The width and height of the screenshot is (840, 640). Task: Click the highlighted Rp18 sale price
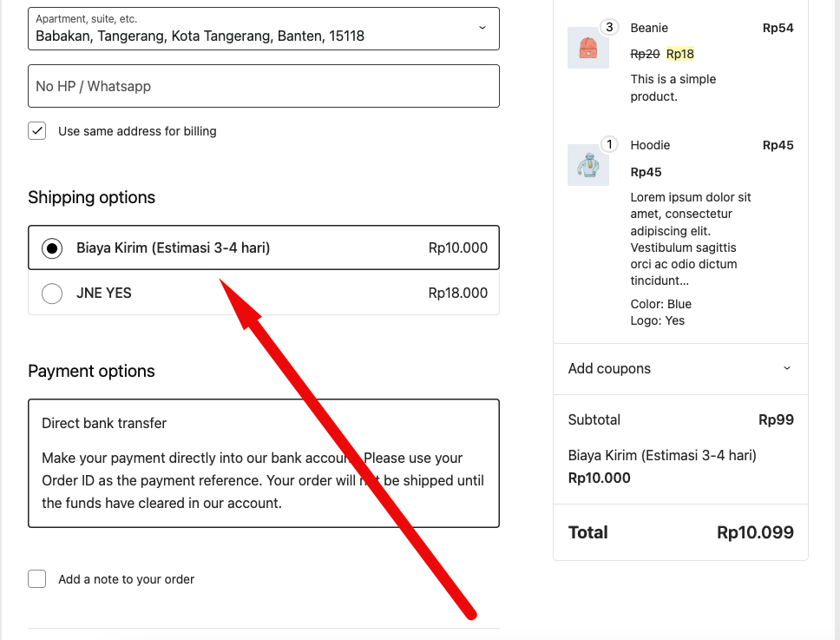pyautogui.click(x=680, y=54)
